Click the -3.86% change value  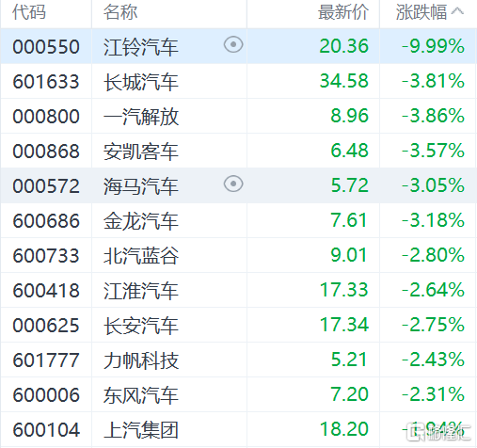(x=433, y=116)
